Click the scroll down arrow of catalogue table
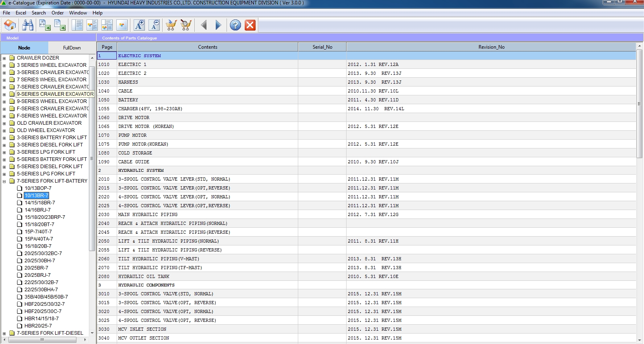The width and height of the screenshot is (644, 344). click(640, 340)
